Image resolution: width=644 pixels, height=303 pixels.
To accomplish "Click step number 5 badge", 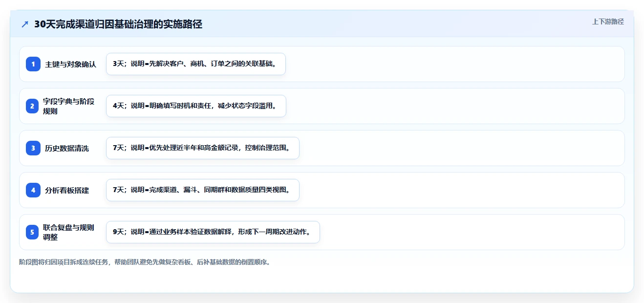I will [33, 232].
